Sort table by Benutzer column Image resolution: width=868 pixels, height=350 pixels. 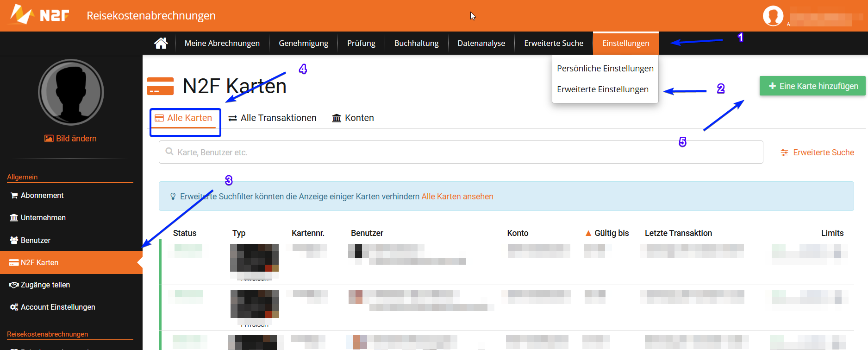367,233
